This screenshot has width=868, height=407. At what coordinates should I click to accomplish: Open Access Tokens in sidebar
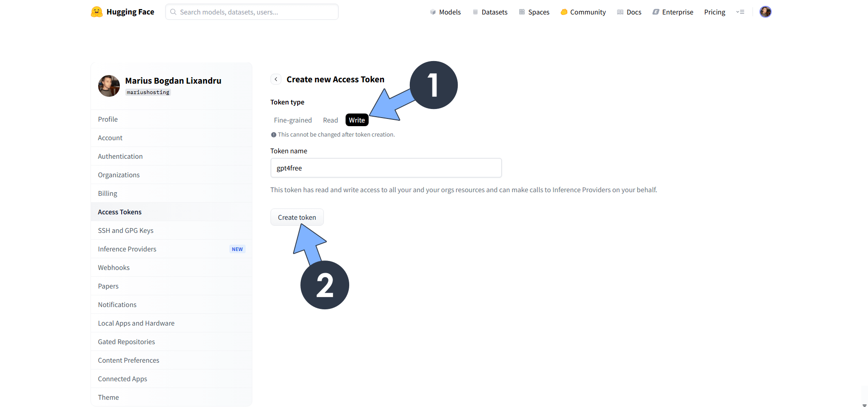coord(171,212)
